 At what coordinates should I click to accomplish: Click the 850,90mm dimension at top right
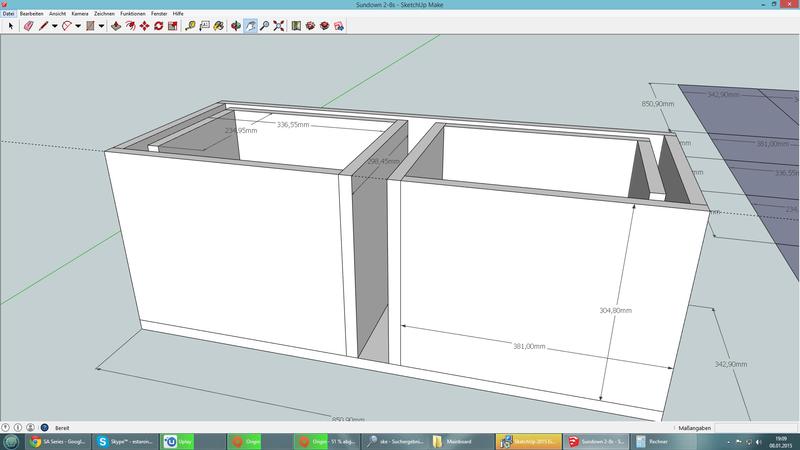(658, 104)
